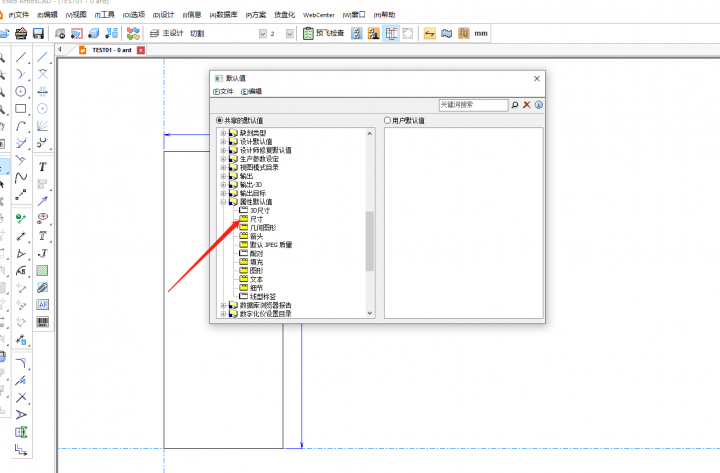Open the layer number dropdown showing 2
The height and width of the screenshot is (473, 720).
pyautogui.click(x=290, y=34)
